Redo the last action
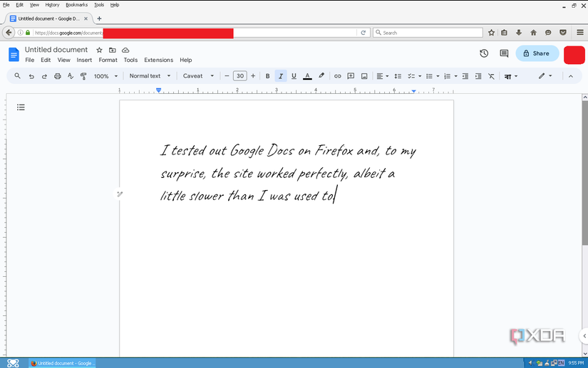Viewport: 588px width, 368px height. tap(44, 76)
